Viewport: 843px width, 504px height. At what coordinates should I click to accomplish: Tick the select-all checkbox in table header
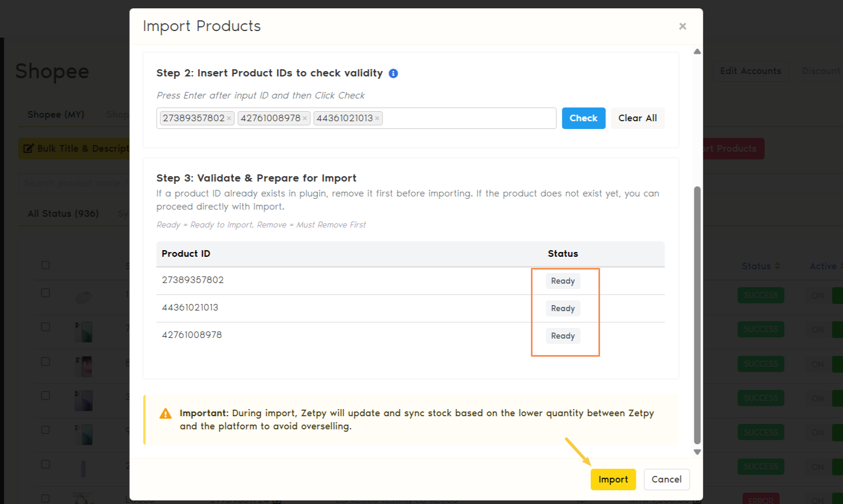point(45,265)
